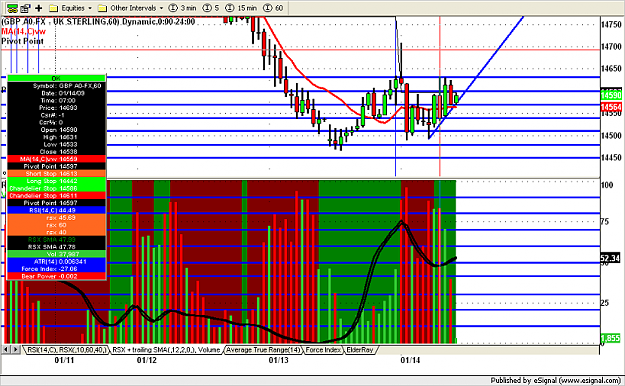This screenshot has height=386, width=625.
Task: Click the right tab scroll arrow
Action: pos(16,350)
